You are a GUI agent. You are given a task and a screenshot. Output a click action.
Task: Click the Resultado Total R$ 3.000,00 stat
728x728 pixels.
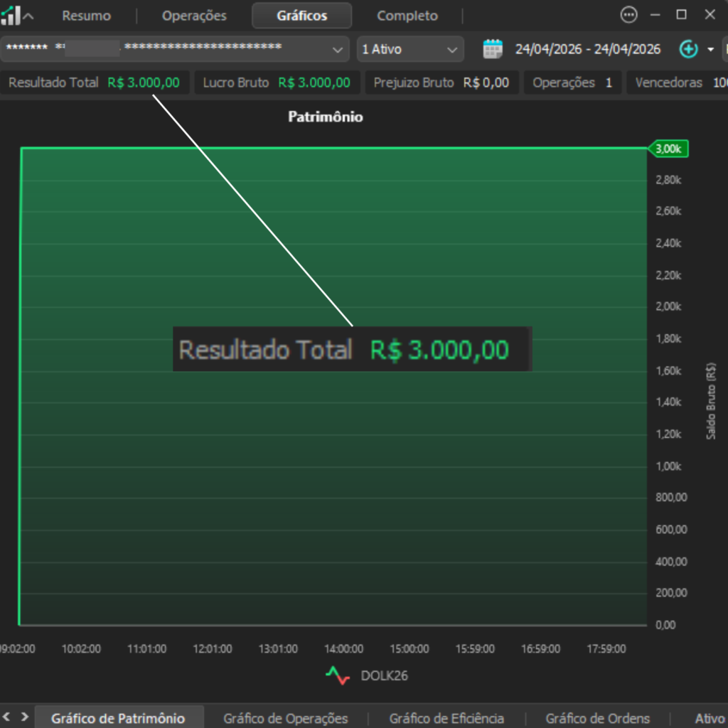pos(95,82)
